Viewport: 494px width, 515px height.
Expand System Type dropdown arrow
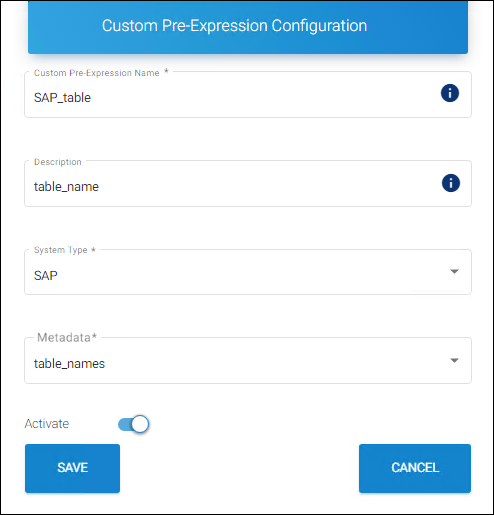point(454,271)
